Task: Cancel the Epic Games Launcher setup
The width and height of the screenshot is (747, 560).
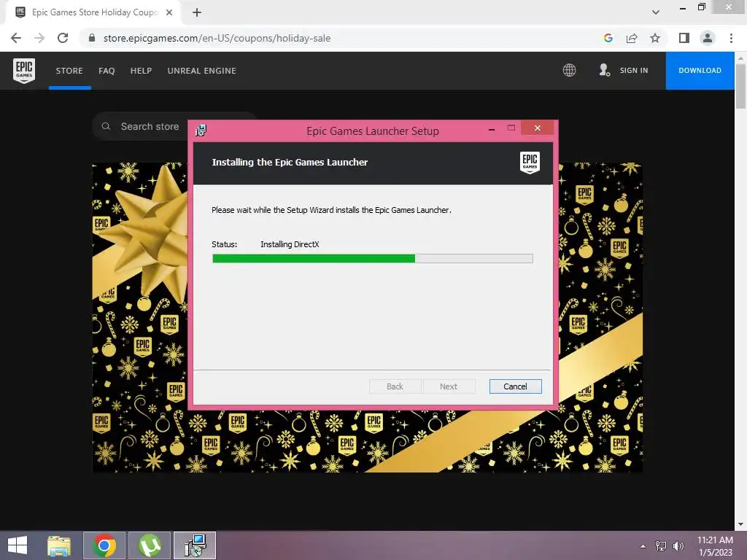Action: 516,386
